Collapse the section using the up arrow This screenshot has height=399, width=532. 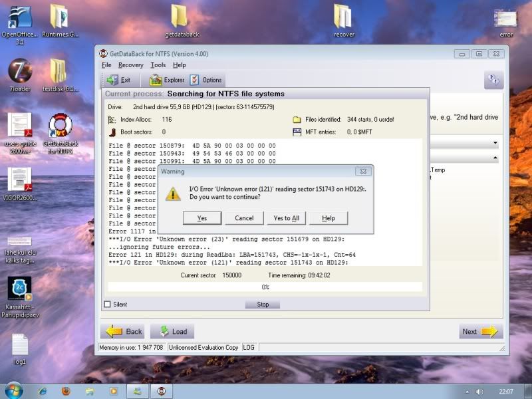[x=495, y=158]
